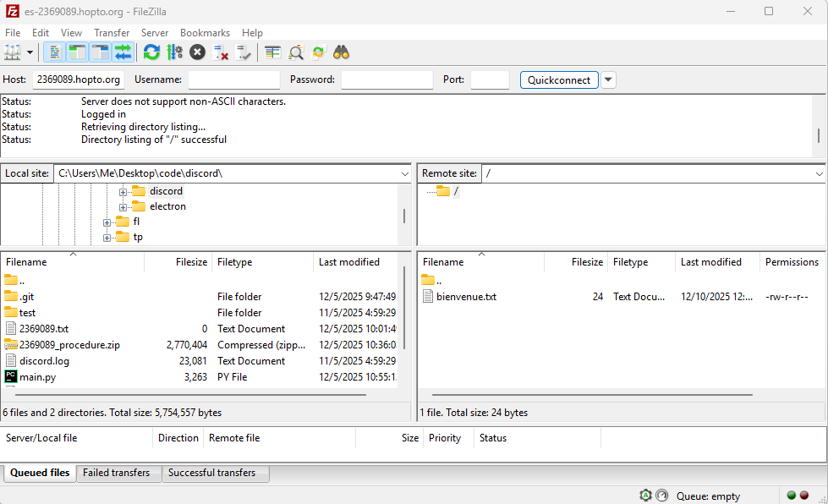Screen dimensions: 828x504
Task: Open the Local site path dropdown
Action: pyautogui.click(x=404, y=173)
